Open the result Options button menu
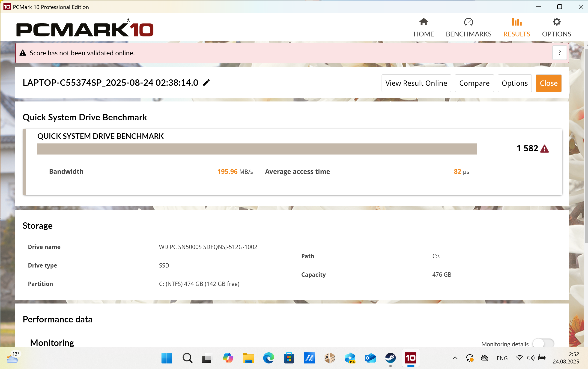This screenshot has height=369, width=588. [515, 83]
